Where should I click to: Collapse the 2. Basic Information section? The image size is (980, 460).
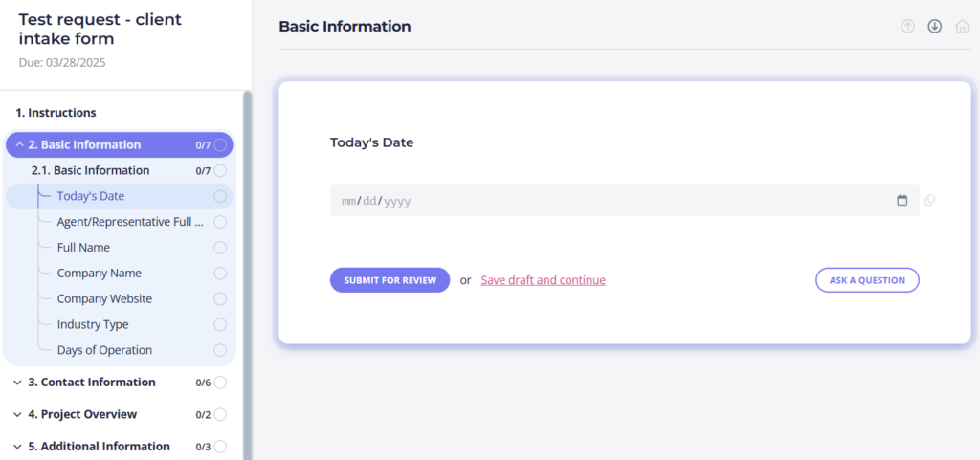pyautogui.click(x=20, y=145)
